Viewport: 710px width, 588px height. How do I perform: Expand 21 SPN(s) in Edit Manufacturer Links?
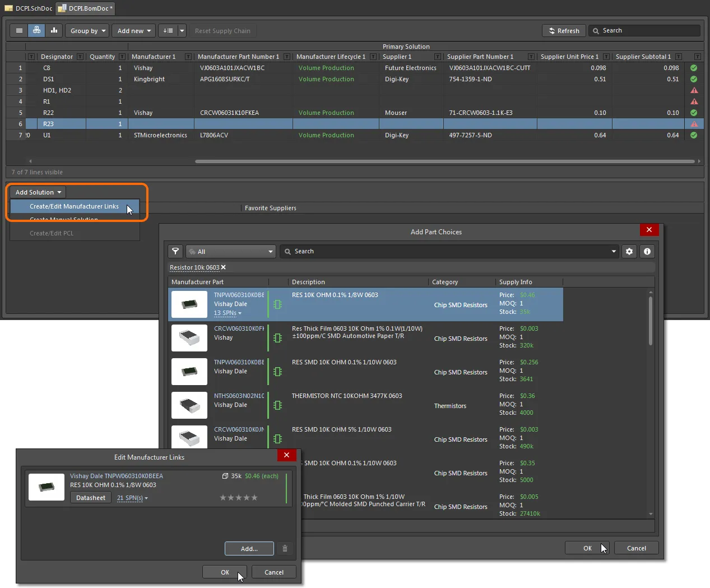pyautogui.click(x=132, y=498)
